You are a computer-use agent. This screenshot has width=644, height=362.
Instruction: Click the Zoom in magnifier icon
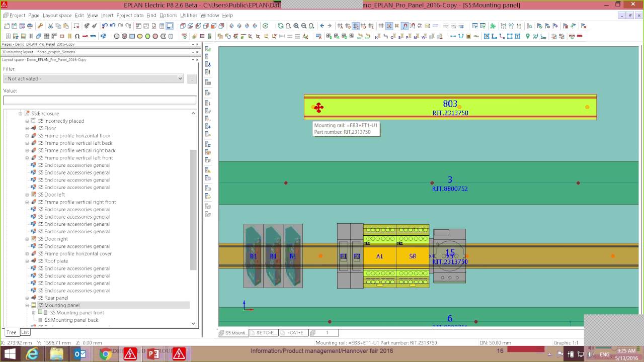[x=296, y=26]
